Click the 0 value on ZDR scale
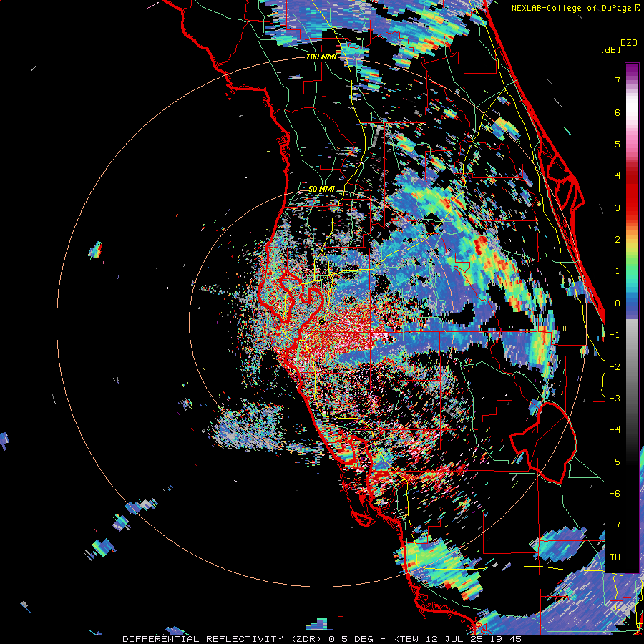 tap(618, 303)
